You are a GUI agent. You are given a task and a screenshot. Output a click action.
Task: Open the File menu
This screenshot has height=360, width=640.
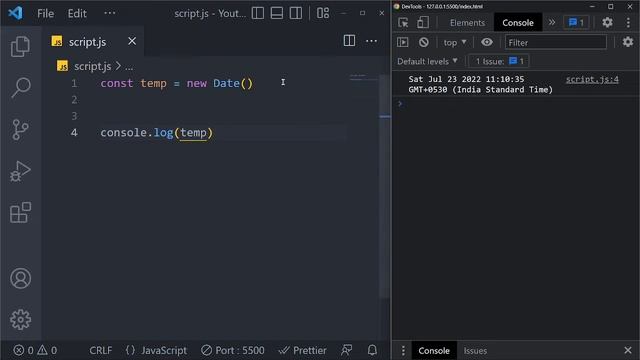(45, 13)
